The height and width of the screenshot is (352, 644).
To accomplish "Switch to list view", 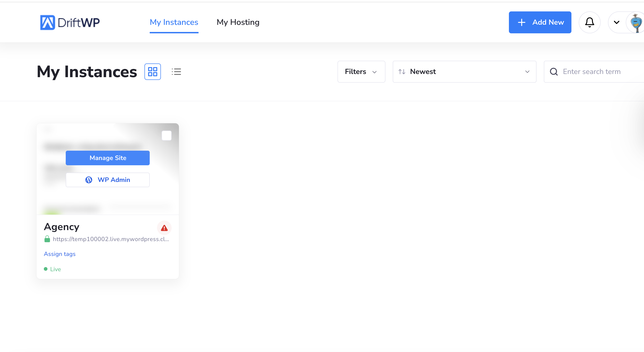I will [x=176, y=72].
